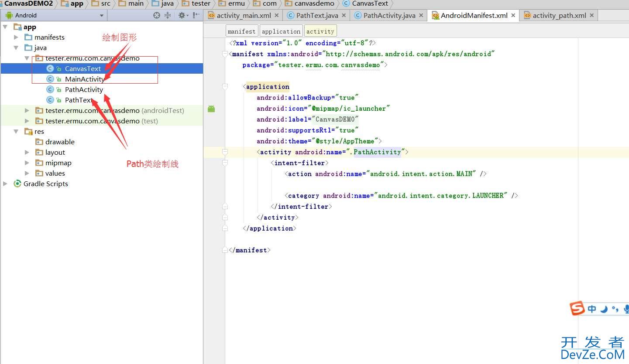Screen dimensions: 629x364
Task: Fold the intent-filter tag in gutter
Action: (225, 163)
